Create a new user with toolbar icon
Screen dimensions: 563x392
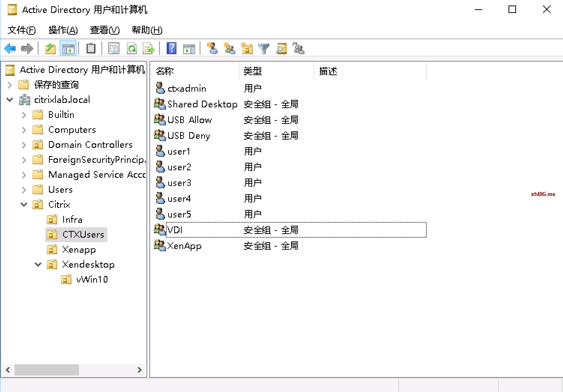(x=212, y=48)
